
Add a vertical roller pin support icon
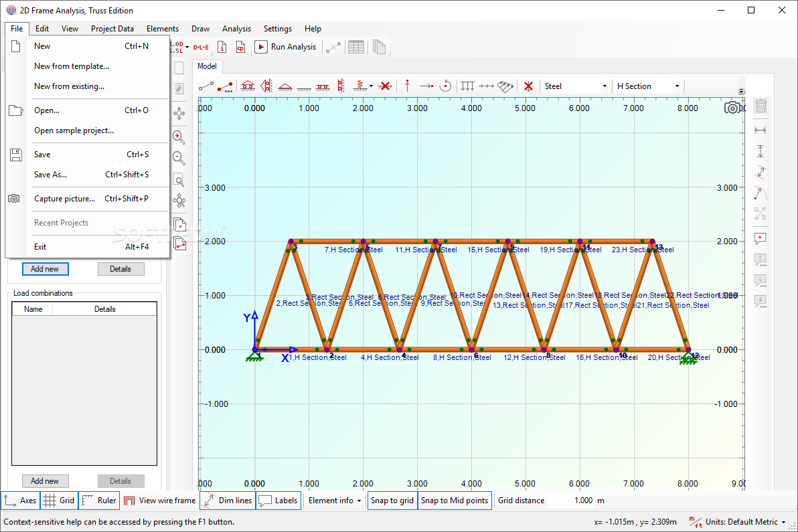(x=266, y=86)
